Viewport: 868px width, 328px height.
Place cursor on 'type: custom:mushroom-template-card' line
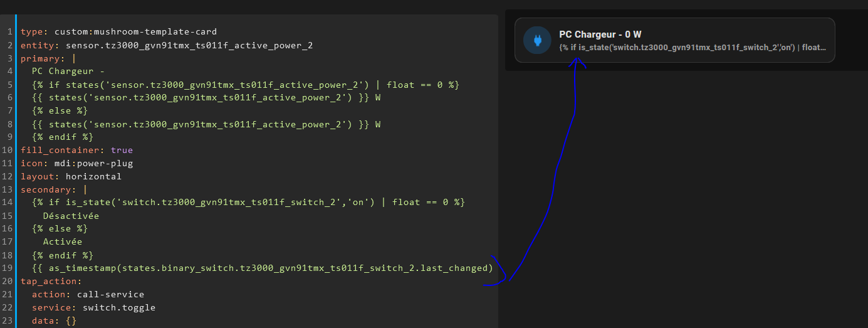pos(119,31)
